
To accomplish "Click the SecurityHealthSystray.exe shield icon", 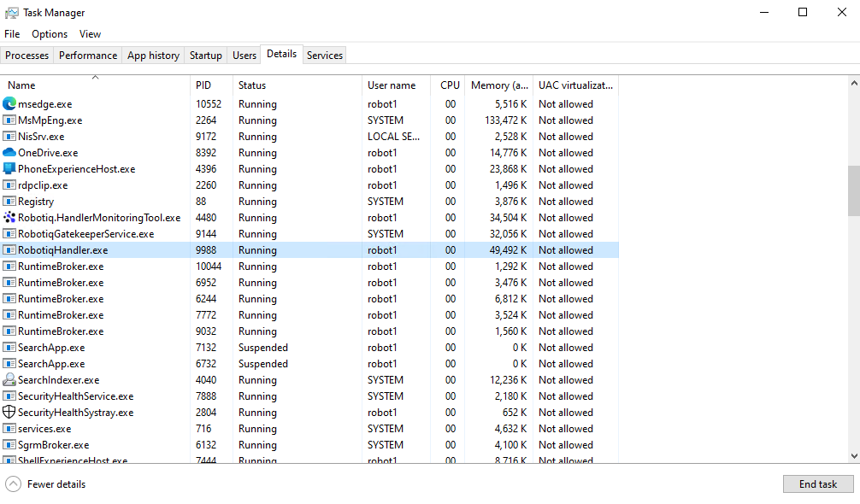I will [x=9, y=412].
